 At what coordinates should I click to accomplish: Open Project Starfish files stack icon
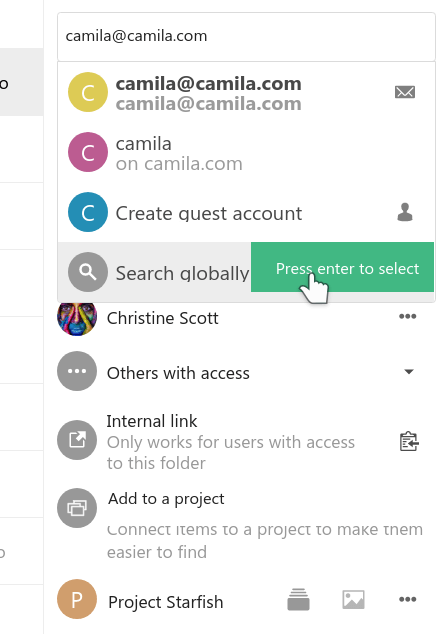pos(298,599)
